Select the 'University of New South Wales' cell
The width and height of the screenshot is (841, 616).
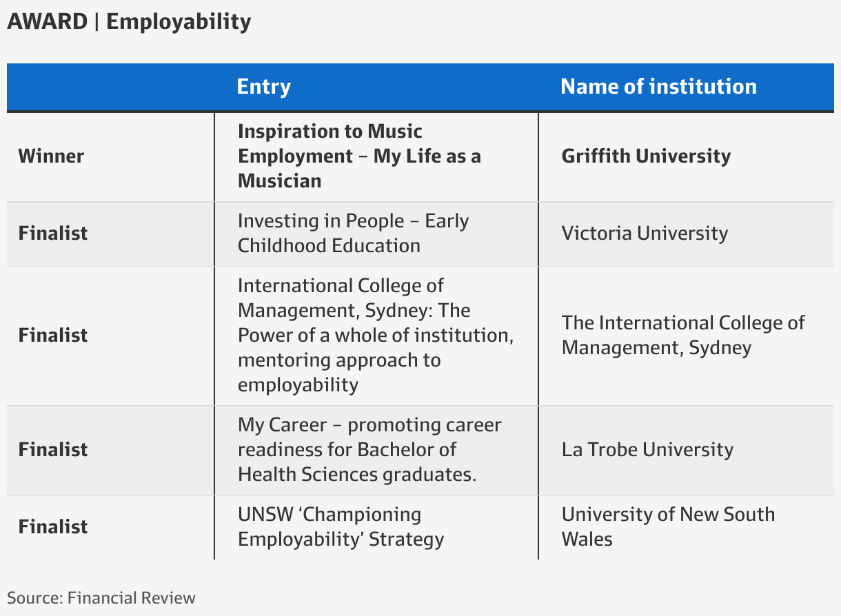click(x=668, y=526)
